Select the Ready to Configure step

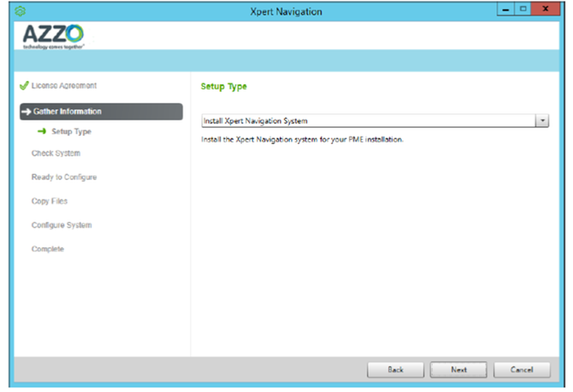[x=64, y=178]
